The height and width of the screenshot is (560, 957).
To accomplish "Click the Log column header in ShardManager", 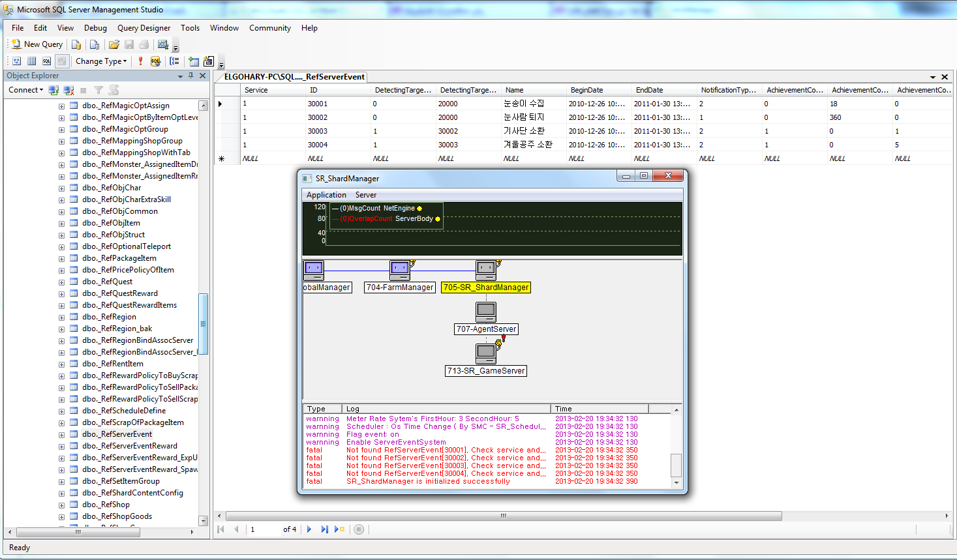I will (447, 409).
